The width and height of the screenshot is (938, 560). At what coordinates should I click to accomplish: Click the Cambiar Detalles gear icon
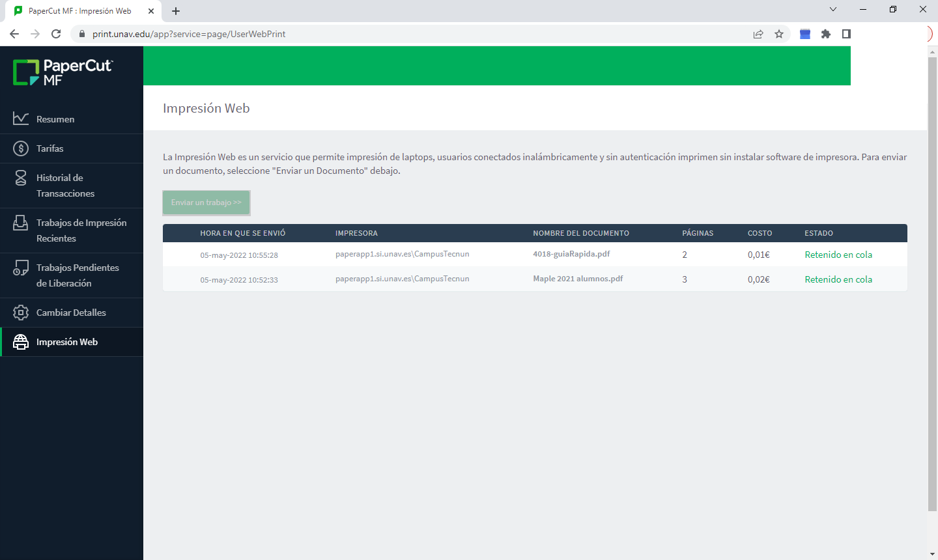(21, 313)
